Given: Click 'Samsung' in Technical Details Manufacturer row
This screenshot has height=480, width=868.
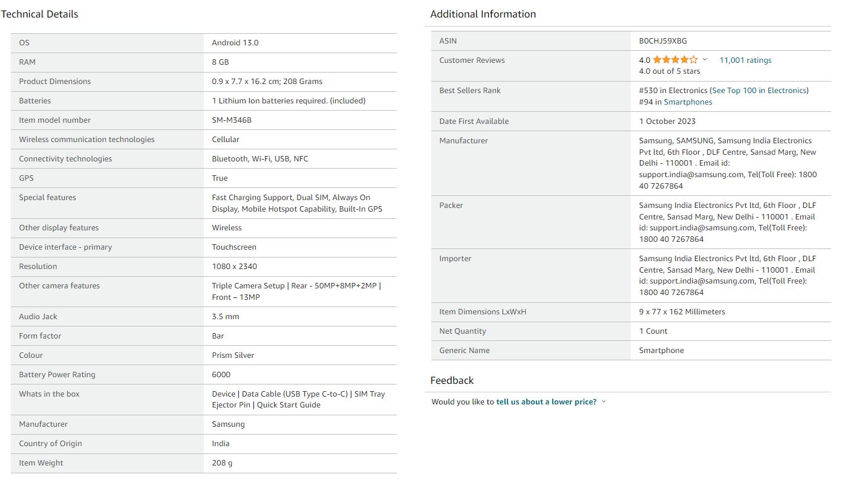Looking at the screenshot, I should click(x=229, y=424).
